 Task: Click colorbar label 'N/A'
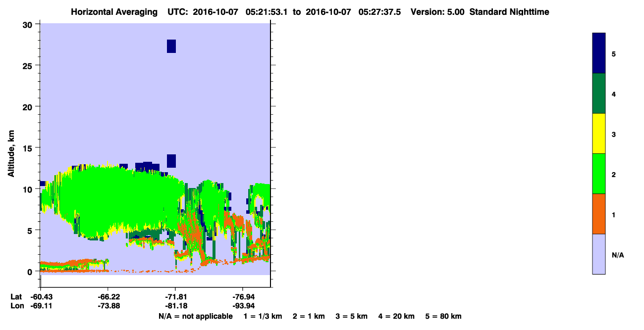618,255
